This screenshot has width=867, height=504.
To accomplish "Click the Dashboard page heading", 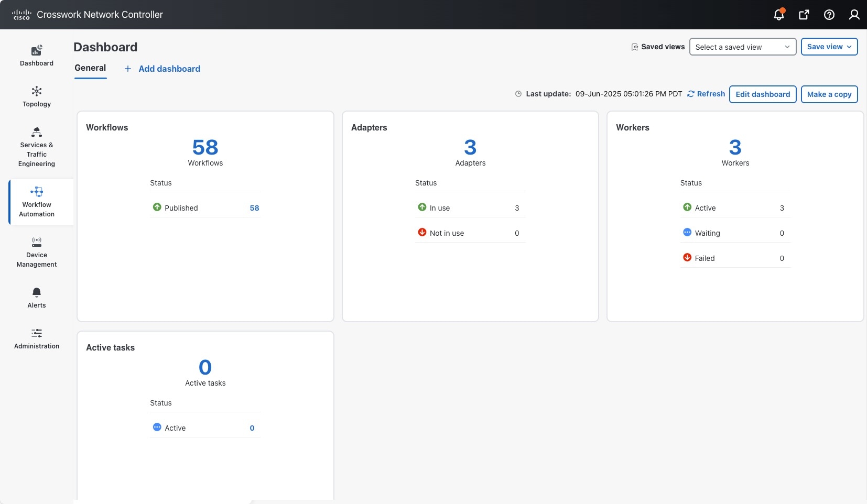I will pos(105,47).
